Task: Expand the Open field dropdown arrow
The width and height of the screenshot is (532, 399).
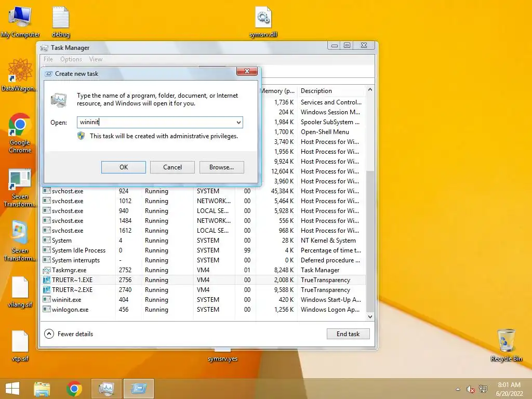Action: (238, 123)
